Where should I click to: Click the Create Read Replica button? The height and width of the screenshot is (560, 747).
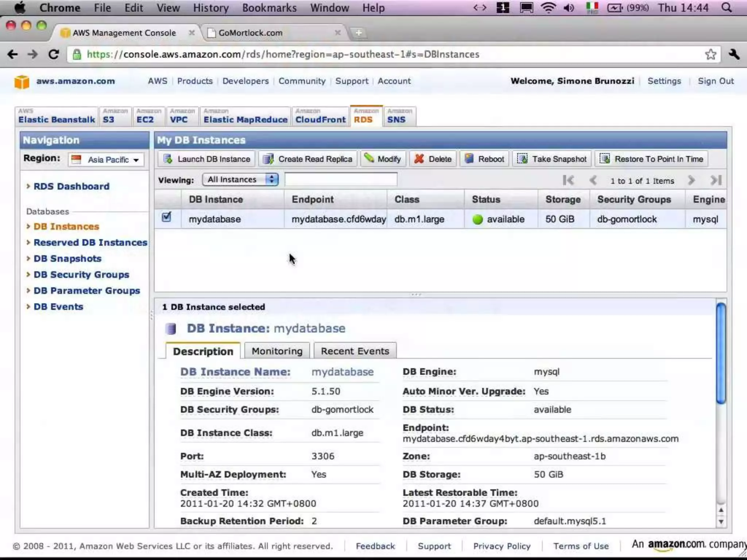[308, 159]
